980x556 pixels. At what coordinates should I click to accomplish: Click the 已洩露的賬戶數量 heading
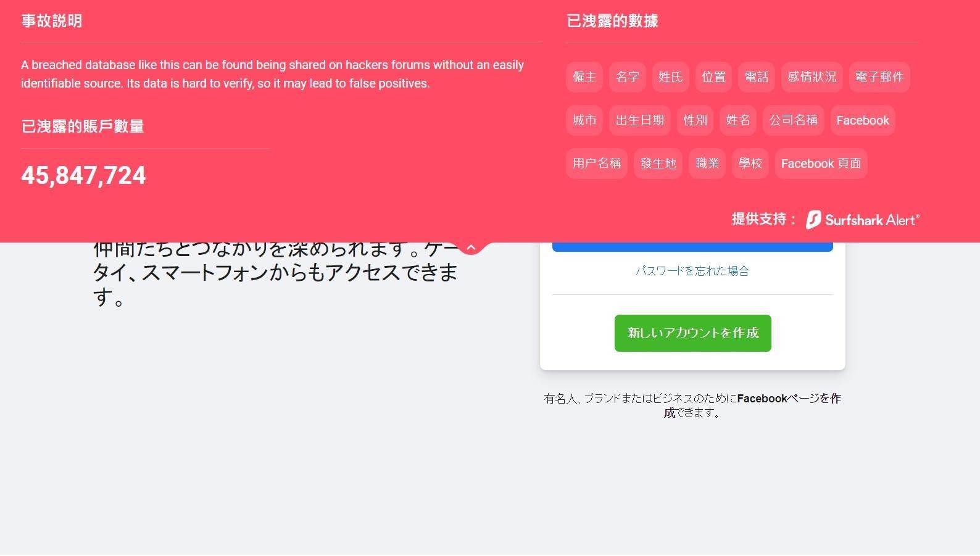(x=83, y=127)
